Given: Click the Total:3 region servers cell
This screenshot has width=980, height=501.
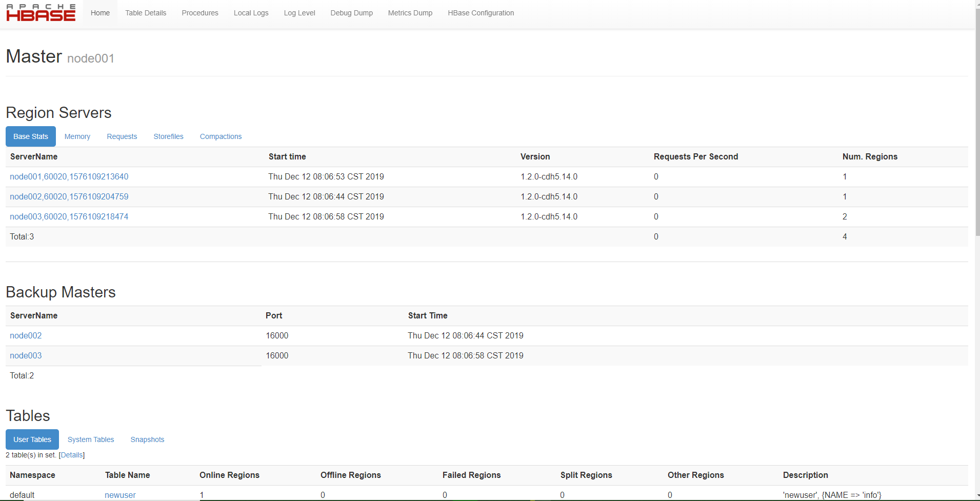Looking at the screenshot, I should click(x=22, y=236).
